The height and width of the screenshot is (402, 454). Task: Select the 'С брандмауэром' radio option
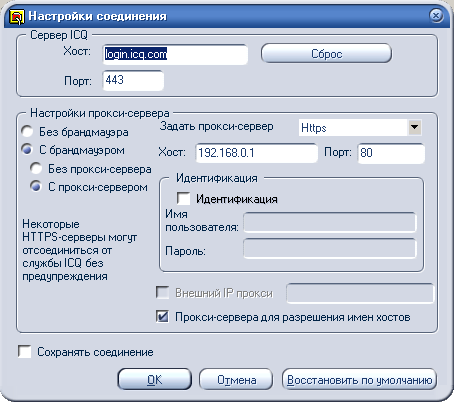pyautogui.click(x=27, y=149)
